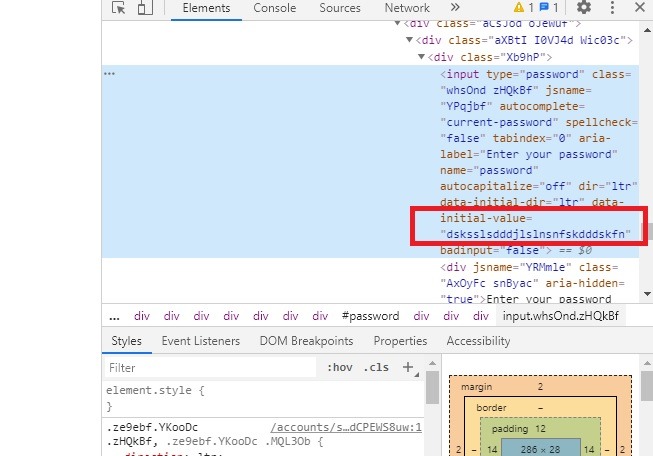Collapse the div class Xb9hP node
The height and width of the screenshot is (456, 653).
pos(422,57)
